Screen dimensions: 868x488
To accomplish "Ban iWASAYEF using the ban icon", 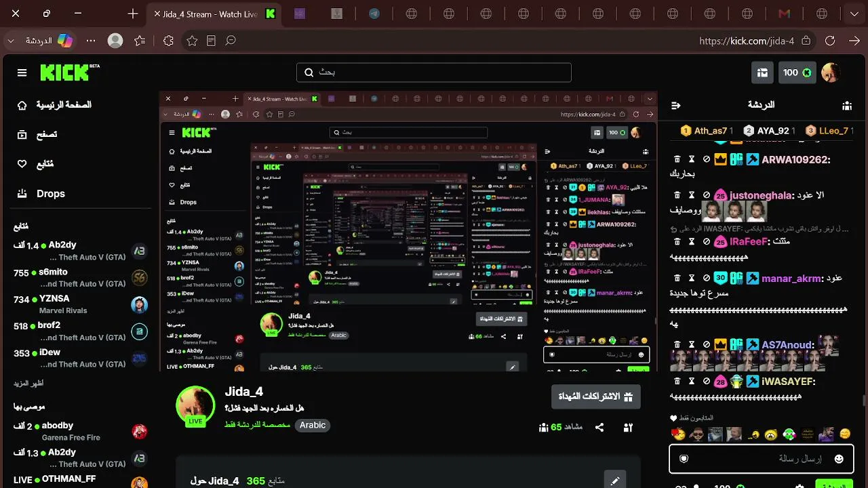I will pyautogui.click(x=707, y=382).
